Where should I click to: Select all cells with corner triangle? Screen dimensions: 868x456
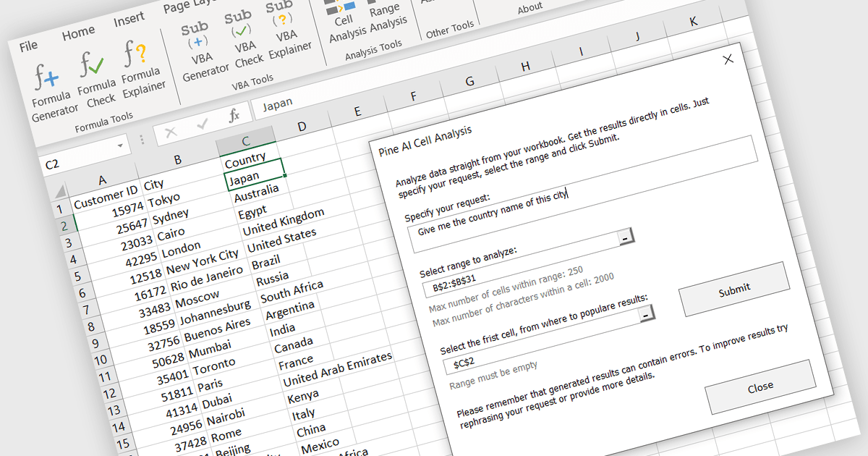[61, 192]
